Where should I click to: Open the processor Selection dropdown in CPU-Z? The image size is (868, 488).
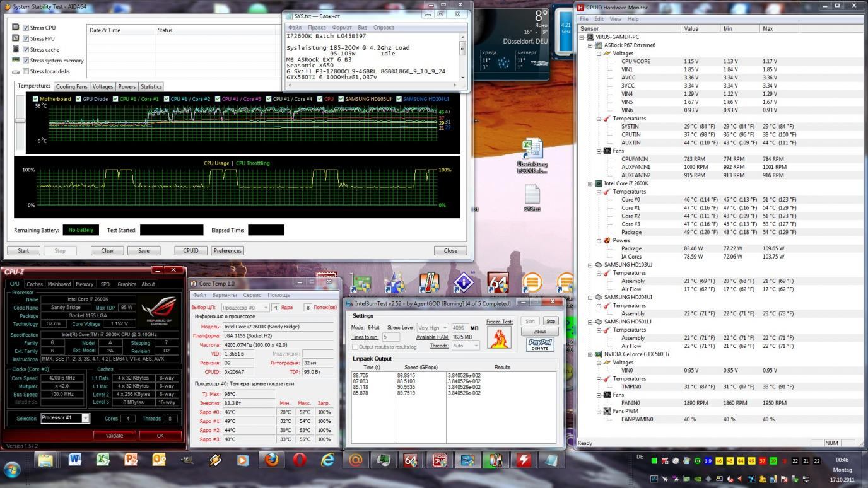(x=86, y=418)
